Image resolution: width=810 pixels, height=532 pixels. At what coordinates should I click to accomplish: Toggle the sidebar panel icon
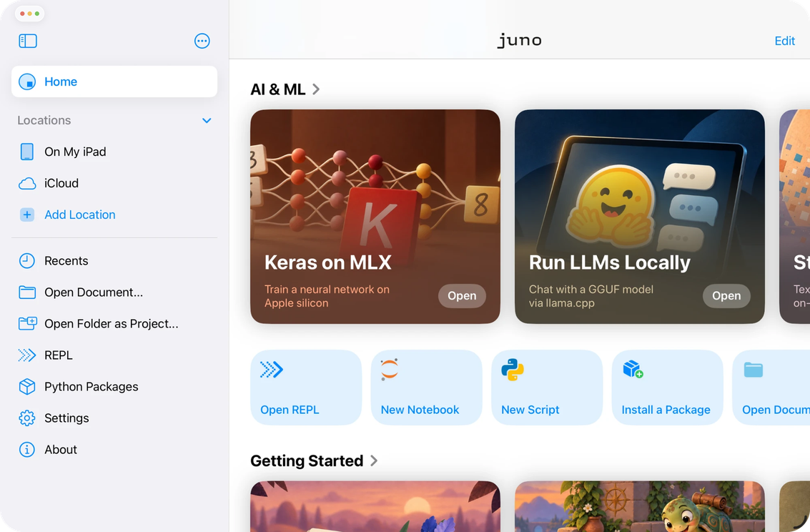coord(28,41)
